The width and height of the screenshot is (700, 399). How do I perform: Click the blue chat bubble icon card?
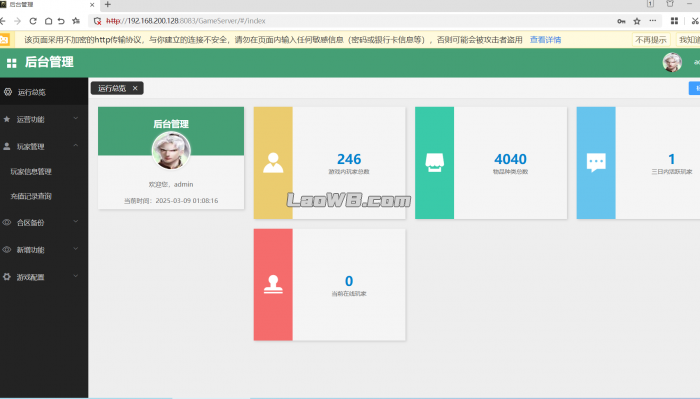[x=596, y=163]
